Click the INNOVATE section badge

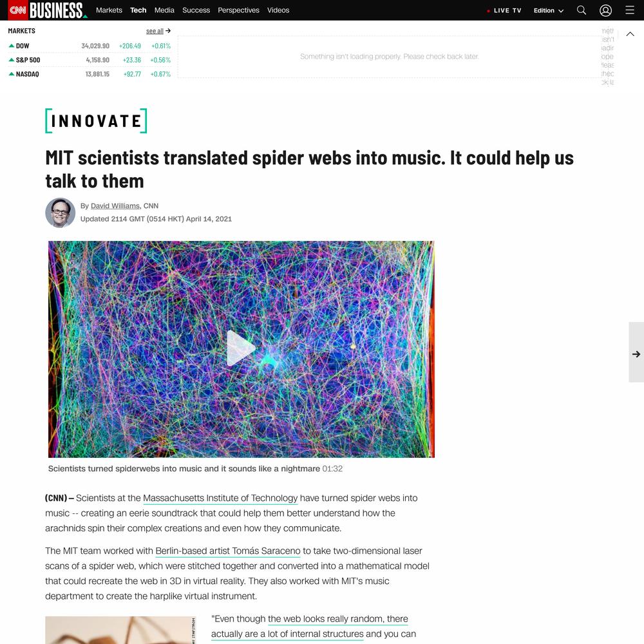tap(96, 121)
